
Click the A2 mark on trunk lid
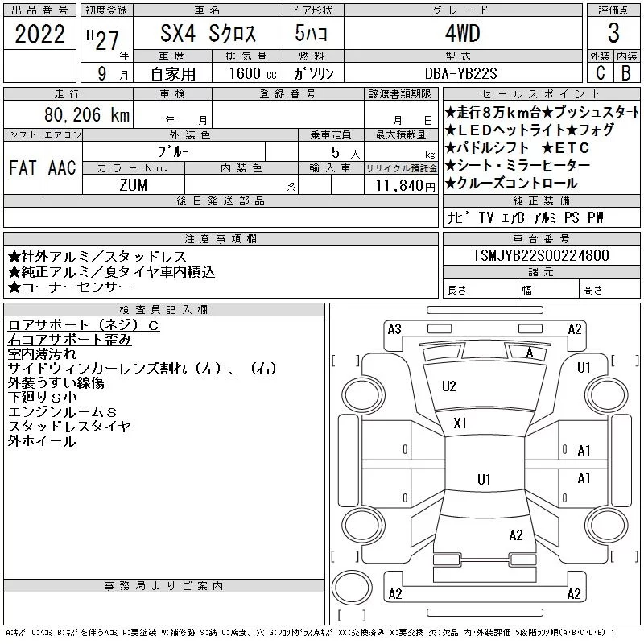point(516,535)
